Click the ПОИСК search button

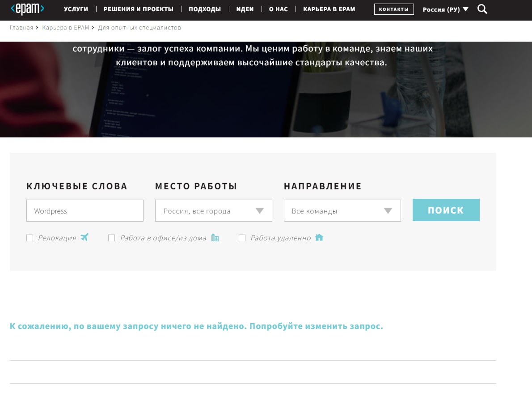(446, 210)
